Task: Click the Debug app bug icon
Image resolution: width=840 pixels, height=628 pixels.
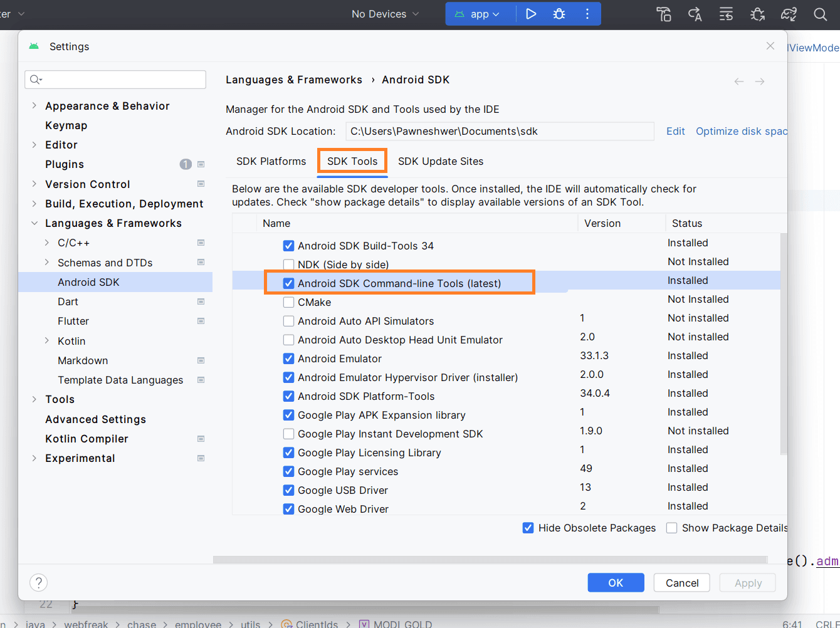Action: click(x=559, y=14)
